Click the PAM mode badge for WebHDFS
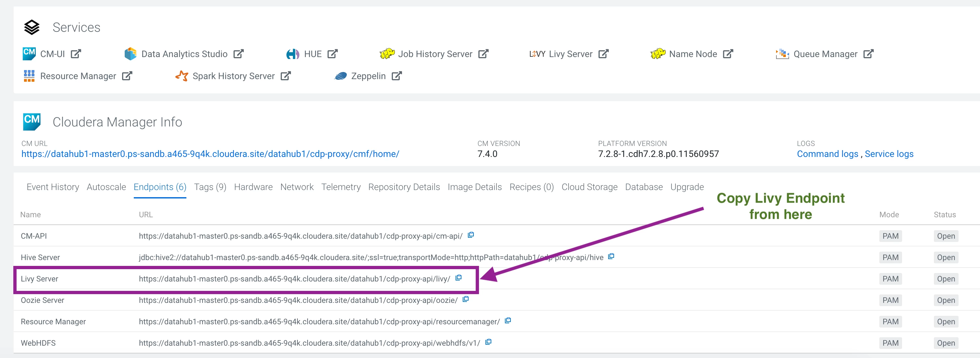The width and height of the screenshot is (980, 358). (890, 343)
